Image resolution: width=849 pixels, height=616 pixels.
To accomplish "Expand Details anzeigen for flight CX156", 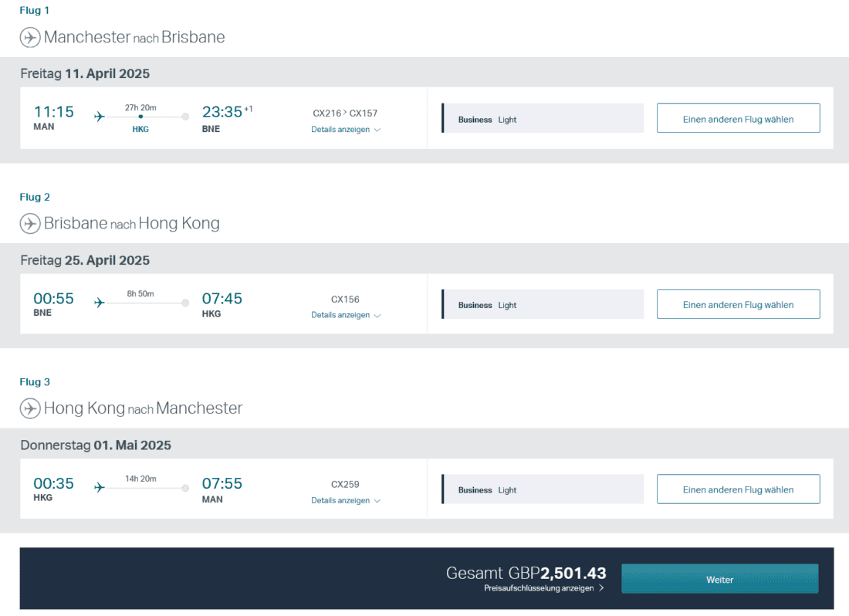I will 345,315.
